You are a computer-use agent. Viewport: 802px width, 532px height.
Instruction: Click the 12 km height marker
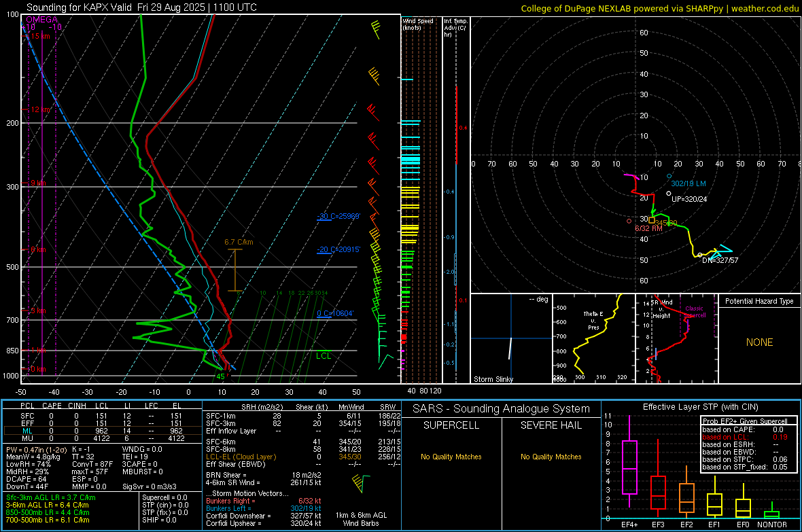click(41, 109)
